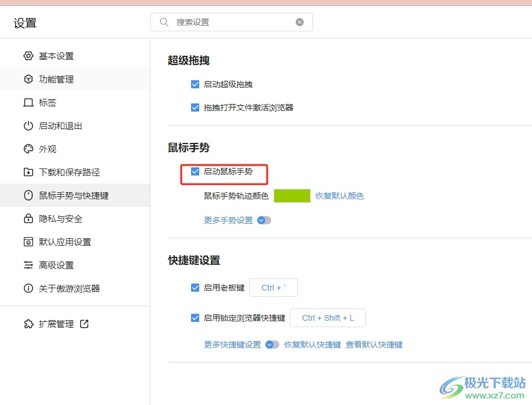Go to 标签 settings
This screenshot has width=532, height=405.
coord(75,102)
